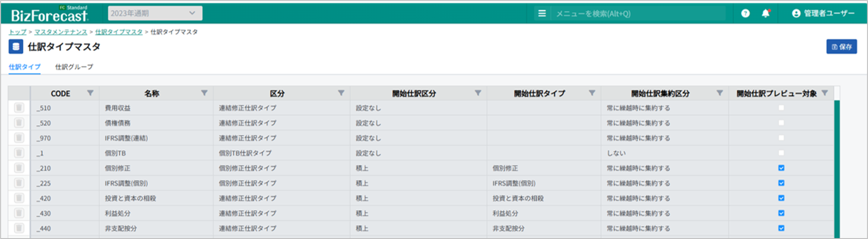
Task: Open filter dropdown for 開始仕訳集約区分 column
Action: point(719,93)
